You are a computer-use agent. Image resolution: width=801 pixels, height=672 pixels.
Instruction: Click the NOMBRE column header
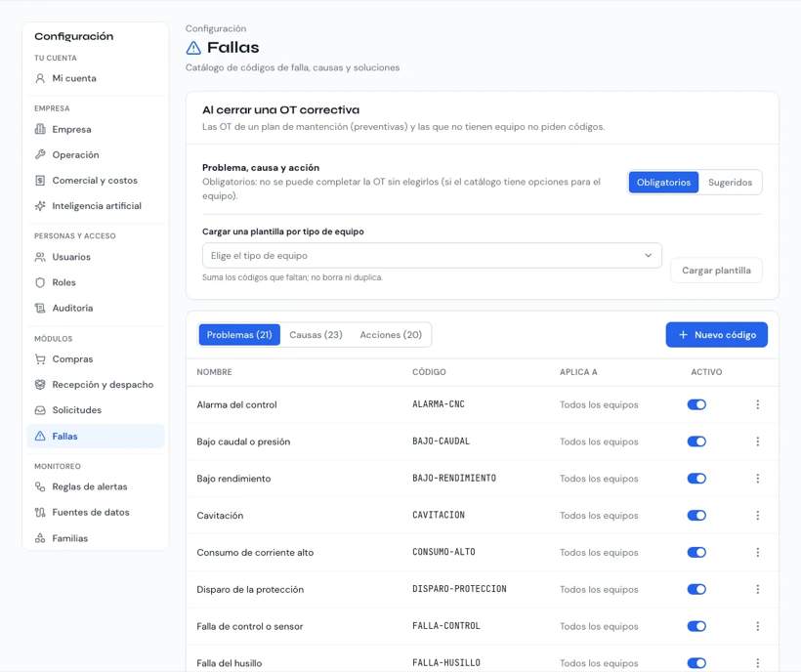[214, 372]
